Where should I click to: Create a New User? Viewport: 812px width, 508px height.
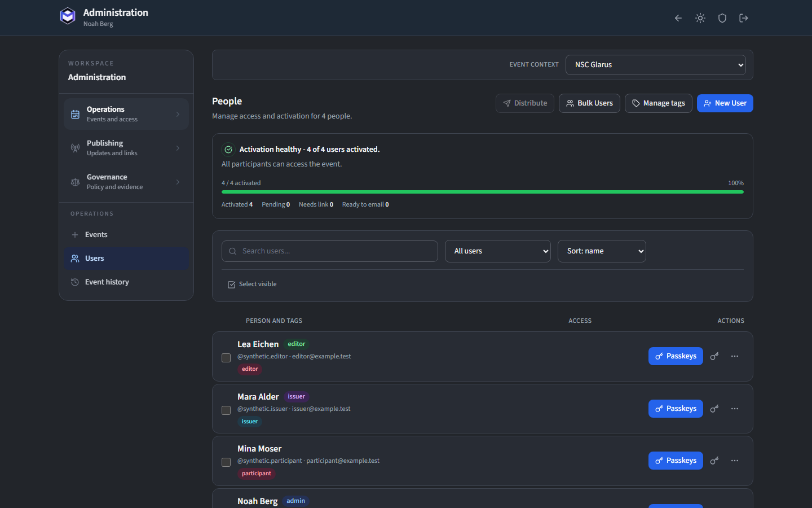coord(725,103)
